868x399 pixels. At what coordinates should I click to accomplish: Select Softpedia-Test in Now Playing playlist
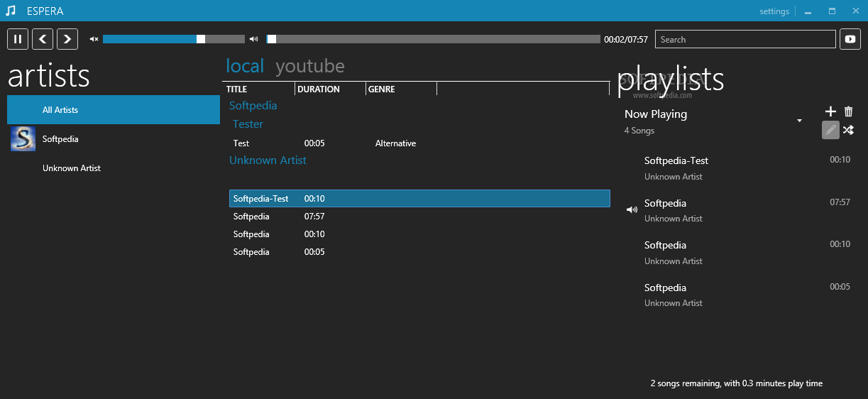tap(738, 168)
